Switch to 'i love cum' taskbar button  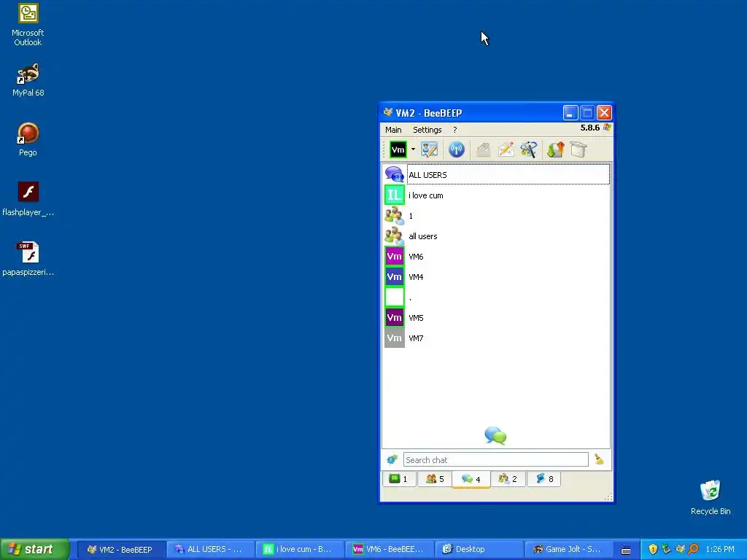click(x=299, y=550)
